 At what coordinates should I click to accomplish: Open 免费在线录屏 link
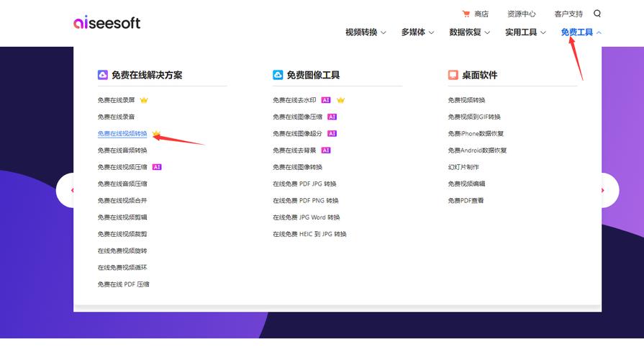(117, 100)
